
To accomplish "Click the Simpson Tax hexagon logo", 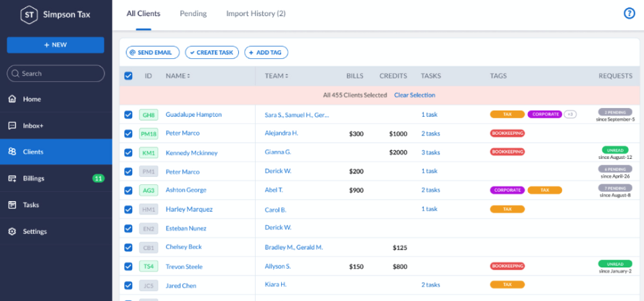I will (x=29, y=15).
